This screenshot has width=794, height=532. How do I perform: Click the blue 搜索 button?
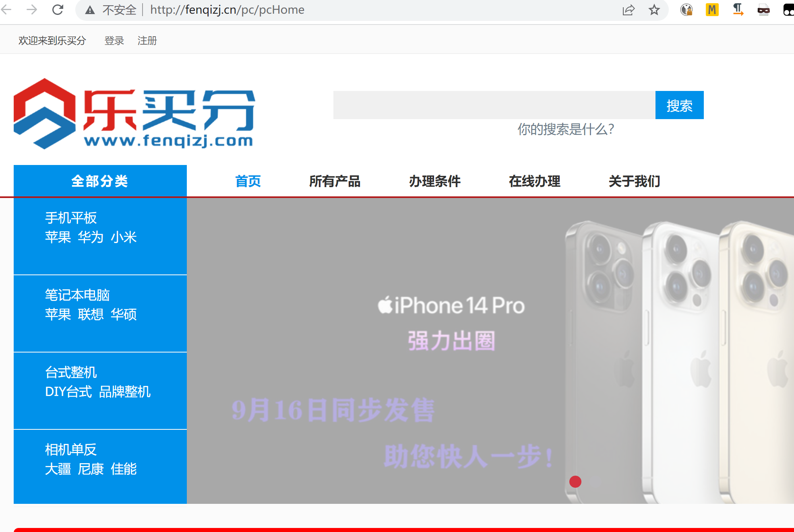tap(679, 105)
